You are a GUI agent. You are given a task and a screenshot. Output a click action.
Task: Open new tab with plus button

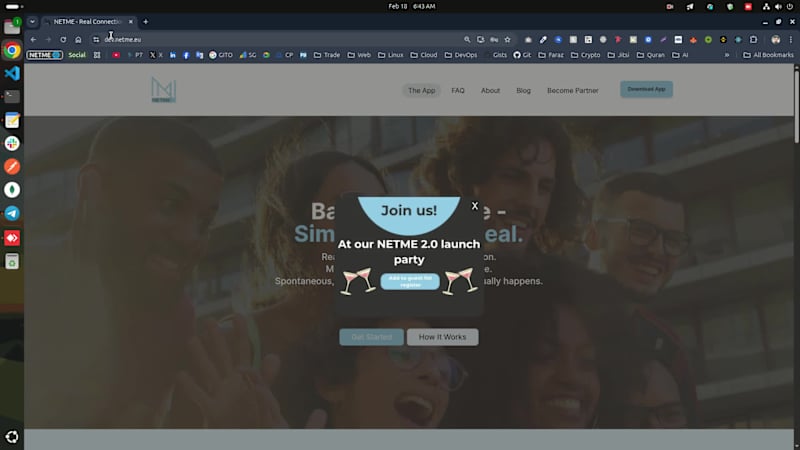tap(145, 21)
